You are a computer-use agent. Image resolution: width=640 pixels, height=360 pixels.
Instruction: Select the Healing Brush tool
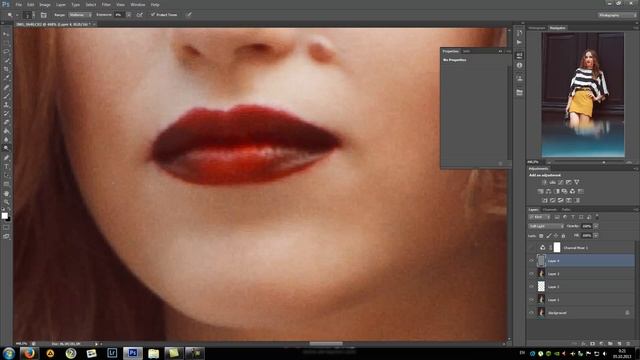6,87
